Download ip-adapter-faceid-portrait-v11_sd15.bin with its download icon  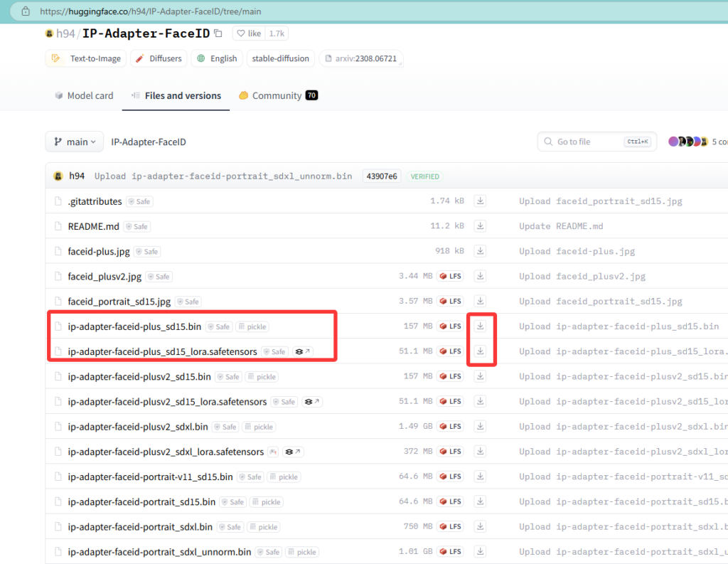click(480, 477)
